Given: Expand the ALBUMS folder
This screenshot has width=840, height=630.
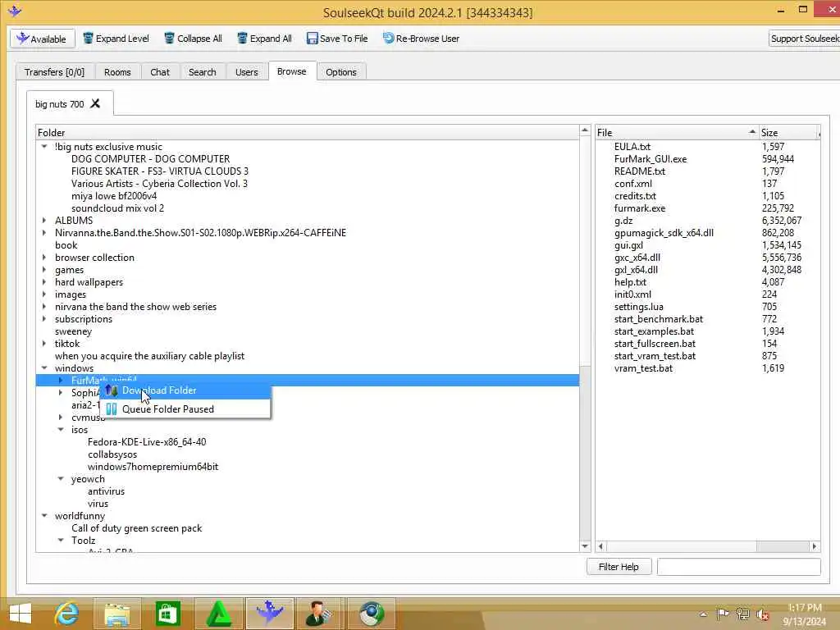Looking at the screenshot, I should coord(44,220).
